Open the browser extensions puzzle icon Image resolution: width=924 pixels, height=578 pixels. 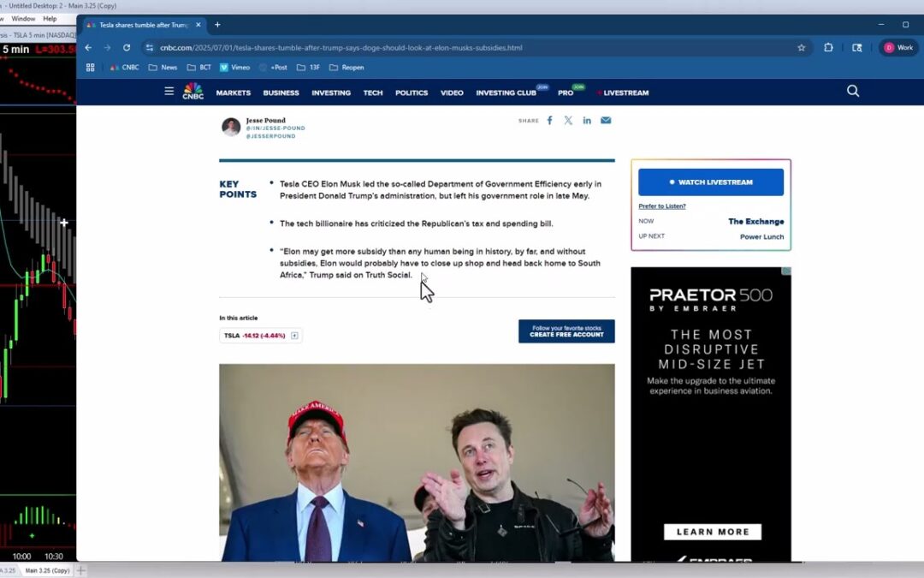point(828,48)
